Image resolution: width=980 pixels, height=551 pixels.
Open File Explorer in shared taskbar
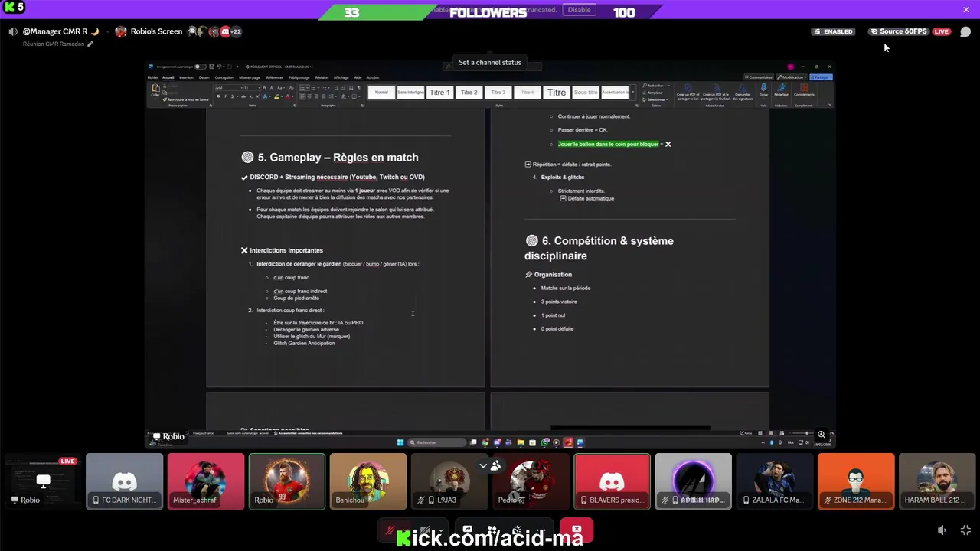[521, 442]
